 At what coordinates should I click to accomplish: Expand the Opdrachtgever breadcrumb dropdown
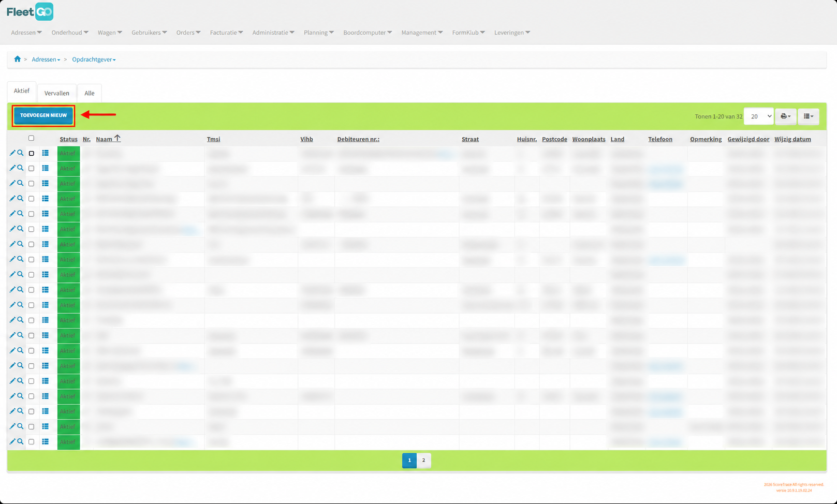94,60
